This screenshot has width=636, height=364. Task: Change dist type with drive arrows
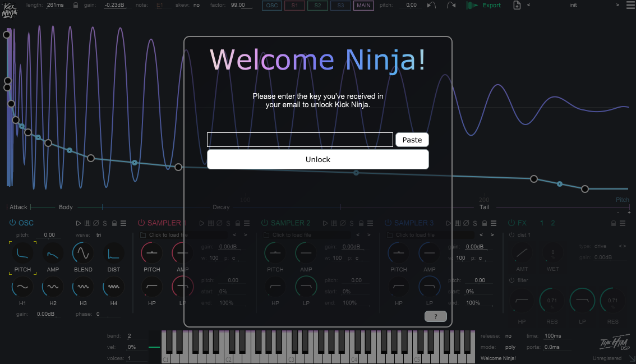pos(622,246)
